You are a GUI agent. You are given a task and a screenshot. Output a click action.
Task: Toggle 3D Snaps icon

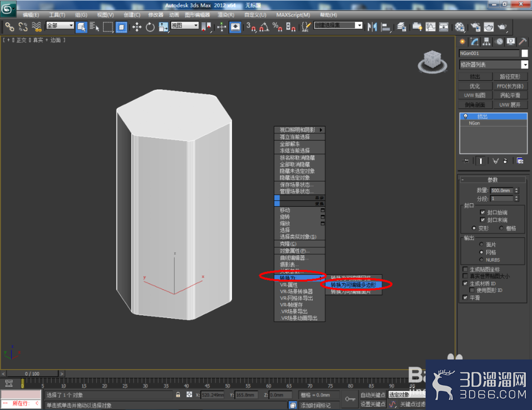[251, 27]
